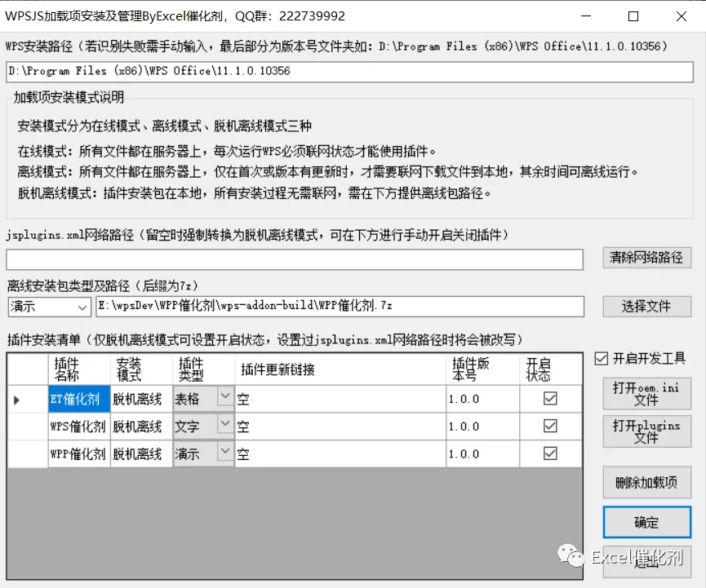Click the 删除加载项 button
Image resolution: width=706 pixels, height=588 pixels.
646,482
